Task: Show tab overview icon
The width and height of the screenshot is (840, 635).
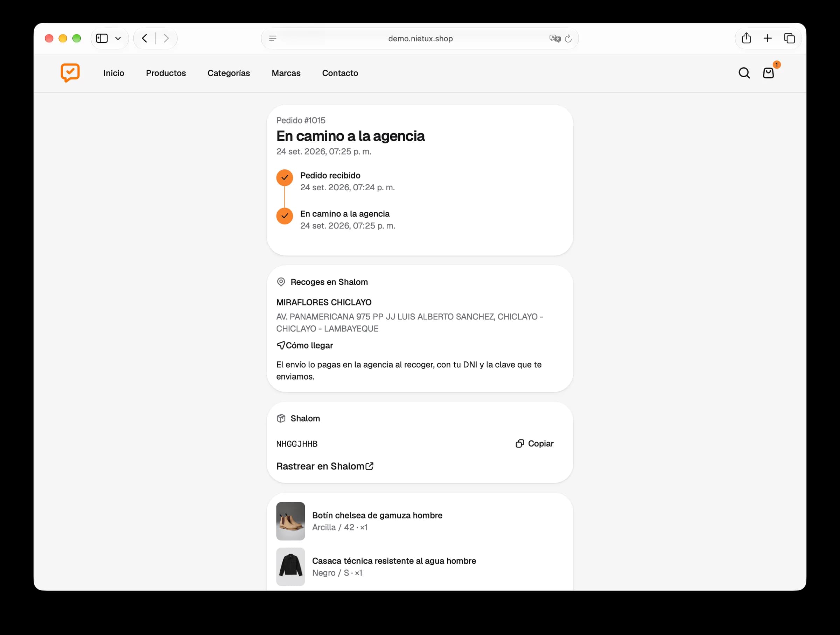Action: (x=790, y=38)
